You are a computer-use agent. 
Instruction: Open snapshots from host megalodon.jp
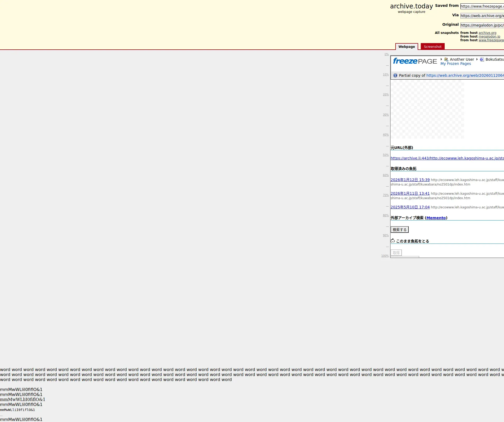point(489,37)
